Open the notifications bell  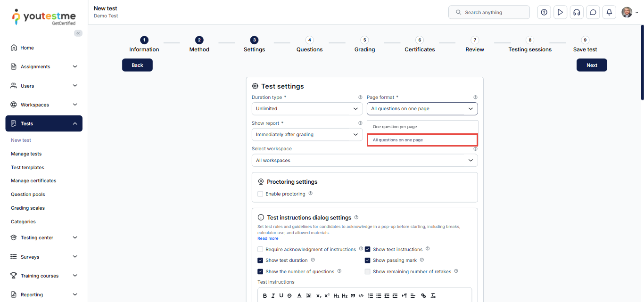point(609,12)
